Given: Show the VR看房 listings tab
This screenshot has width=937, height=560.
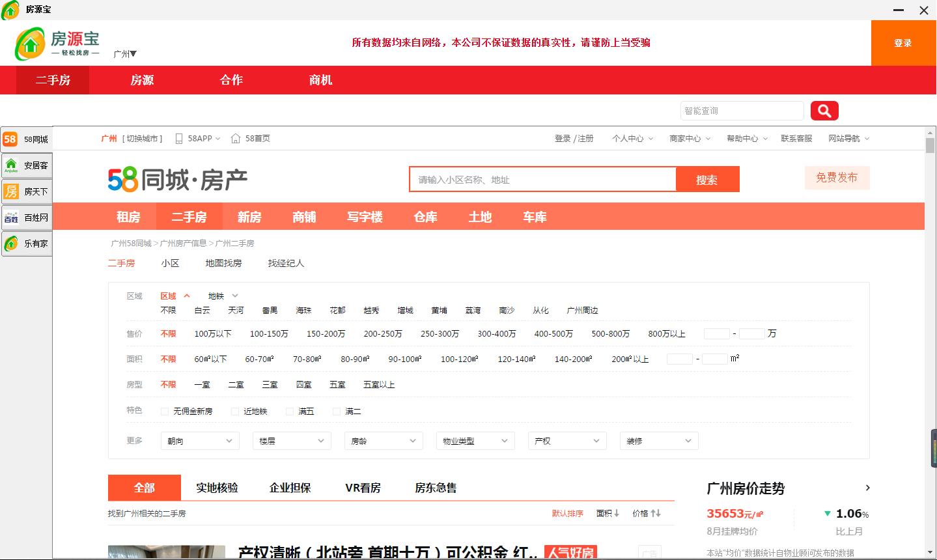Looking at the screenshot, I should point(363,488).
